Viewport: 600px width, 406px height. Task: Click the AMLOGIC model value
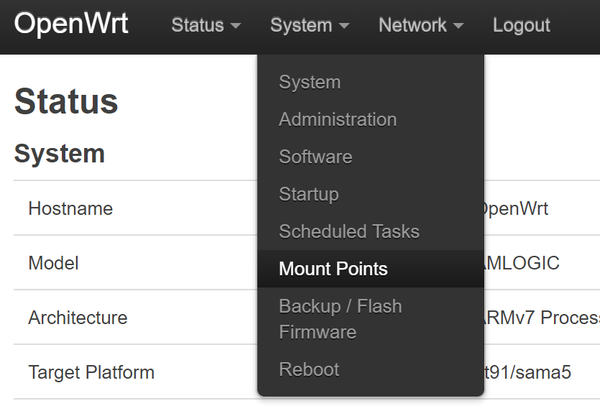click(522, 263)
